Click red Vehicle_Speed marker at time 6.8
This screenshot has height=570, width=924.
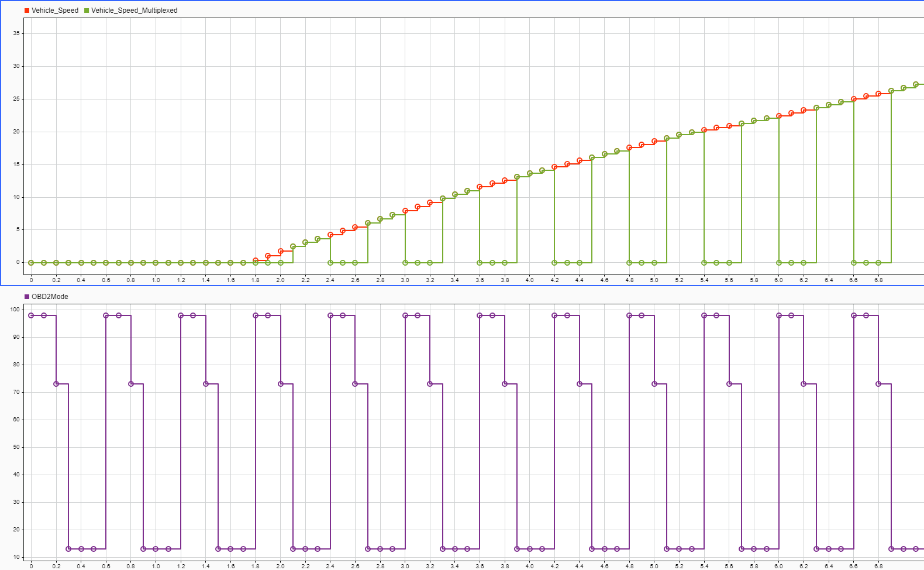tap(878, 94)
